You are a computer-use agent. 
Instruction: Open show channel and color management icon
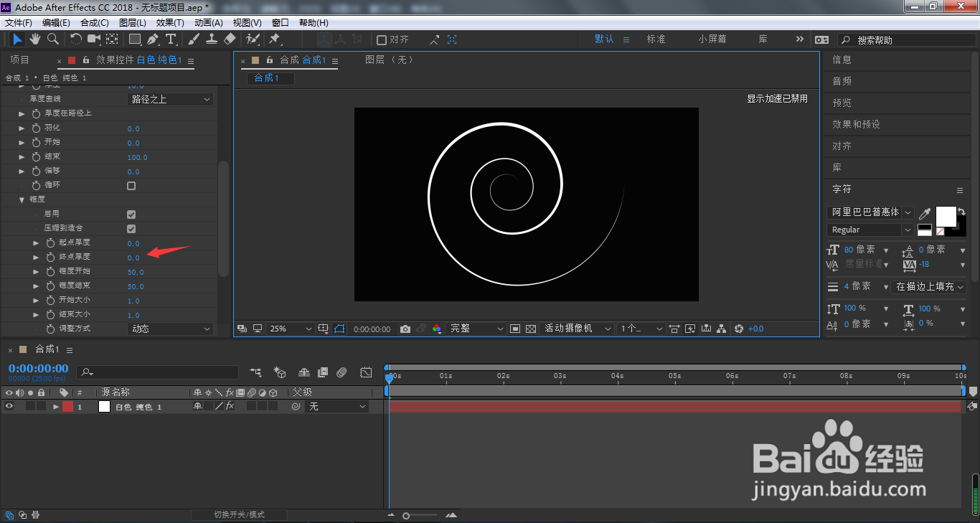(x=437, y=329)
